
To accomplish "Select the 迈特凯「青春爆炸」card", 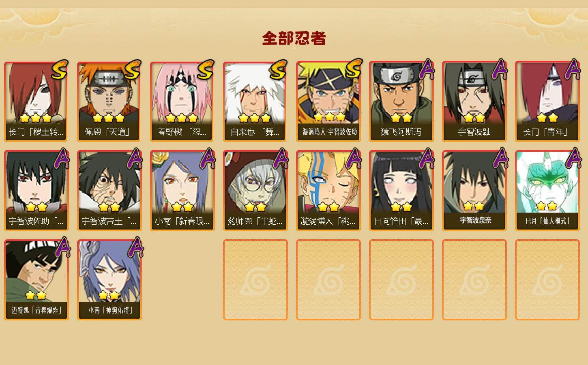I will (x=36, y=280).
